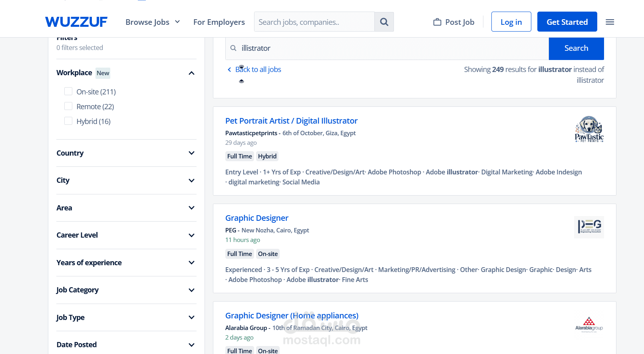Open the hamburger menu icon
Screen dimensions: 644x354
click(x=610, y=22)
